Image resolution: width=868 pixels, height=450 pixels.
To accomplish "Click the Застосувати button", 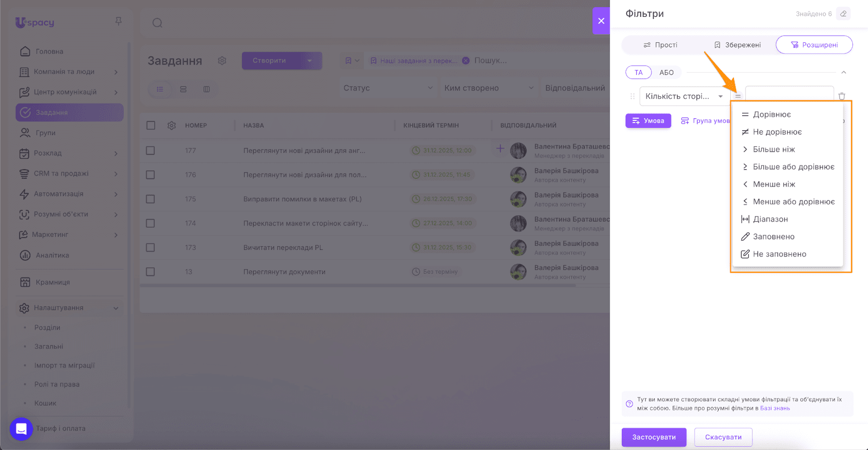I will pos(654,438).
